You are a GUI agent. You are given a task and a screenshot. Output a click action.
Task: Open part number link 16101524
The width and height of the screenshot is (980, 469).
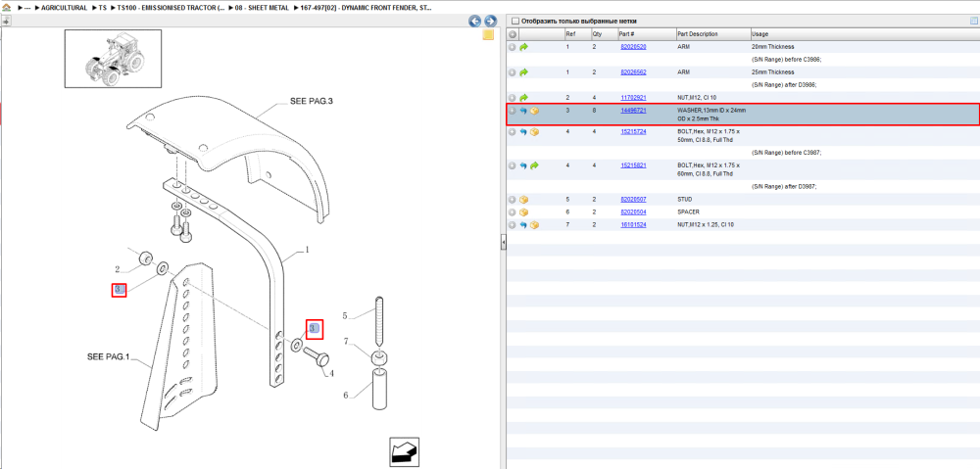point(633,225)
